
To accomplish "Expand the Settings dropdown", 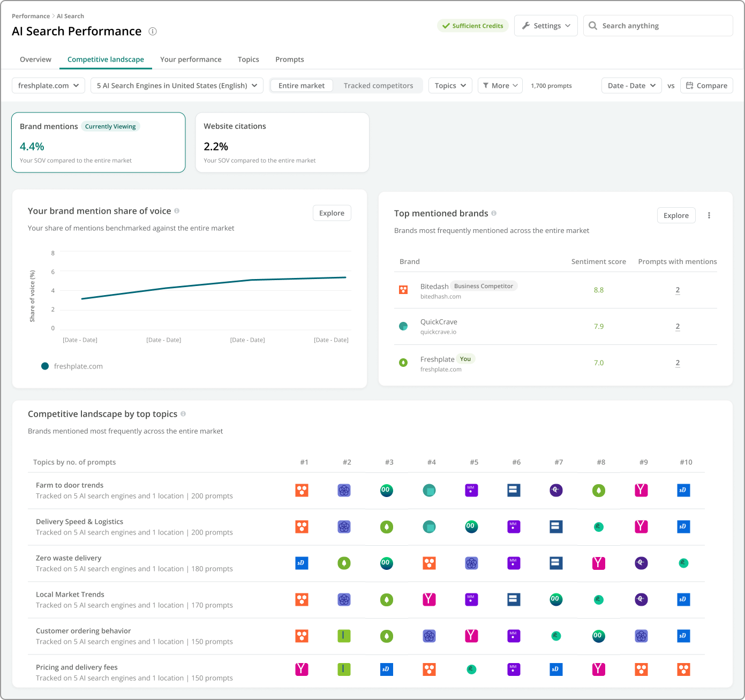I will click(x=546, y=26).
